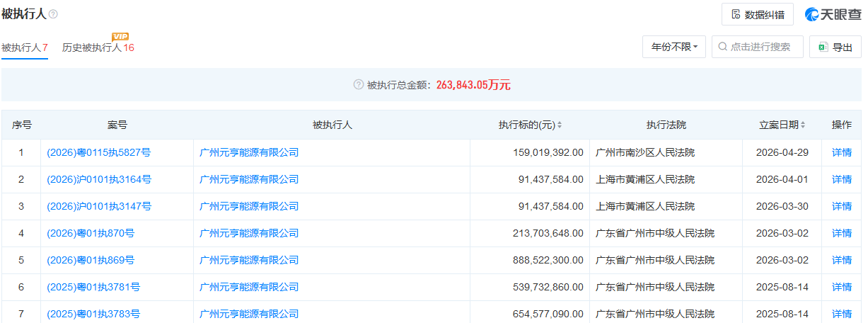Open case (2026)粤01执869号

point(91,260)
